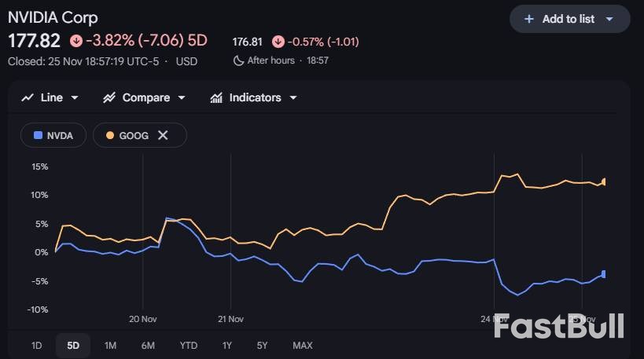644x359 pixels.
Task: Expand the Compare dropdown arrow
Action: (182, 98)
